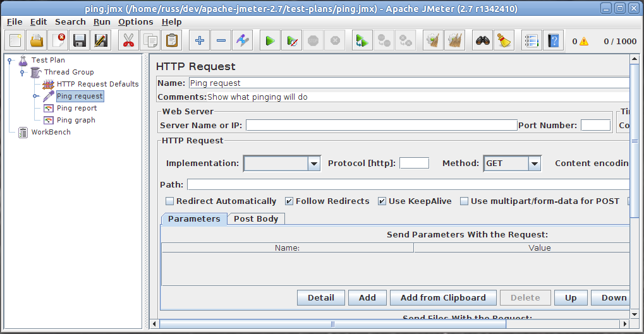The image size is (644, 334).
Task: Open the Help menu
Action: 171,21
